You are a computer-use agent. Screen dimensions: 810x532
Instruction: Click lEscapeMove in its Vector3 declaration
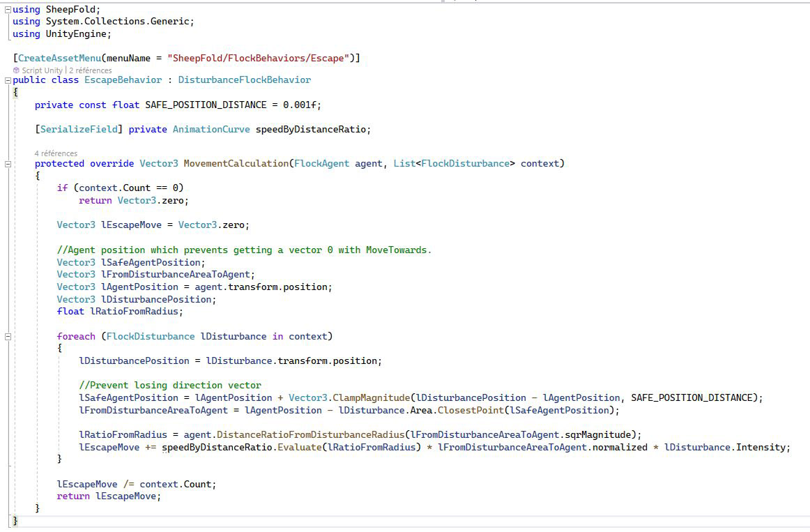click(131, 225)
